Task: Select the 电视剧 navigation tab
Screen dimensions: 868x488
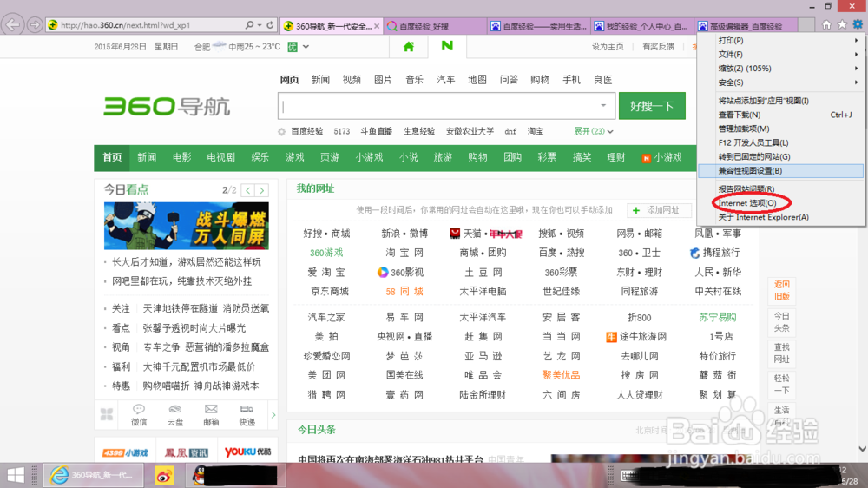Action: coord(220,157)
